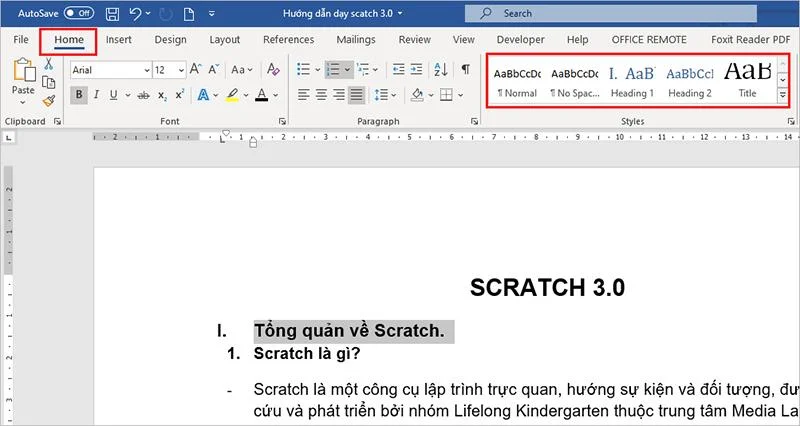Click the heading 'Tổng quản về Scratch.'

(349, 331)
